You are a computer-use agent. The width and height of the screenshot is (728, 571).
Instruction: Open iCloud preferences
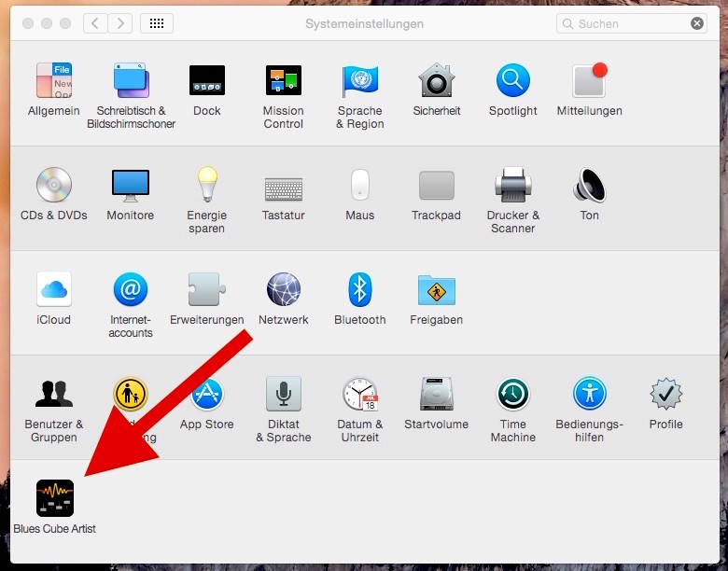click(54, 289)
